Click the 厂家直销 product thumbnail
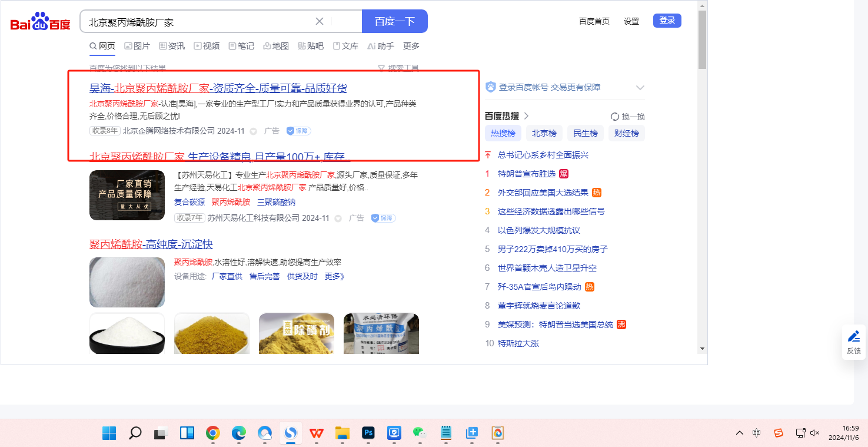The width and height of the screenshot is (868, 447). pos(127,195)
